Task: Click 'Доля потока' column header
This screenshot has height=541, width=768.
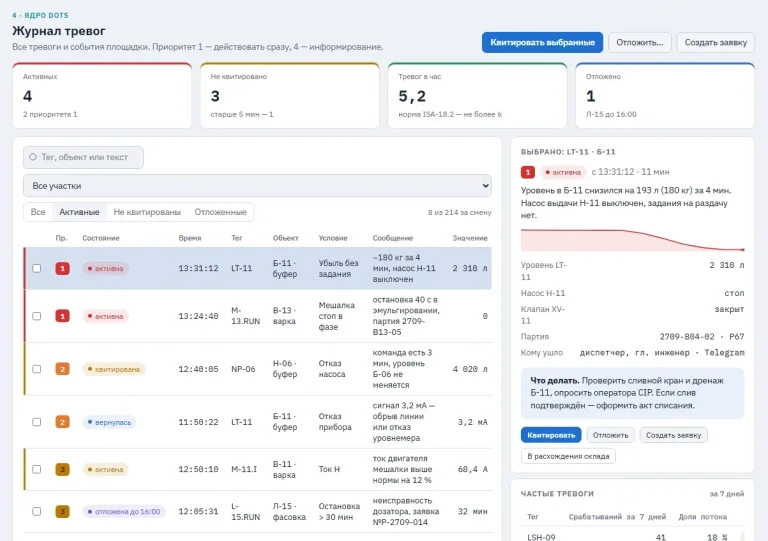Action: coord(702,517)
